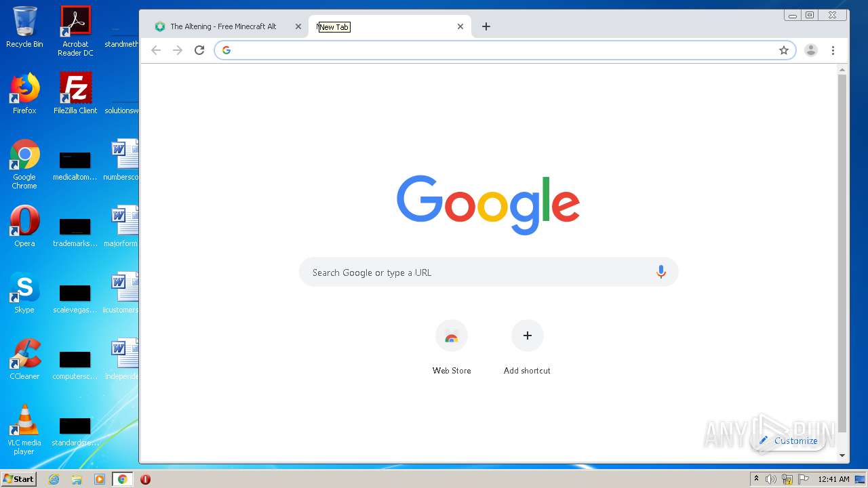Select the Opera desktop shortcut
This screenshot has width=868, height=488.
pos(24,226)
